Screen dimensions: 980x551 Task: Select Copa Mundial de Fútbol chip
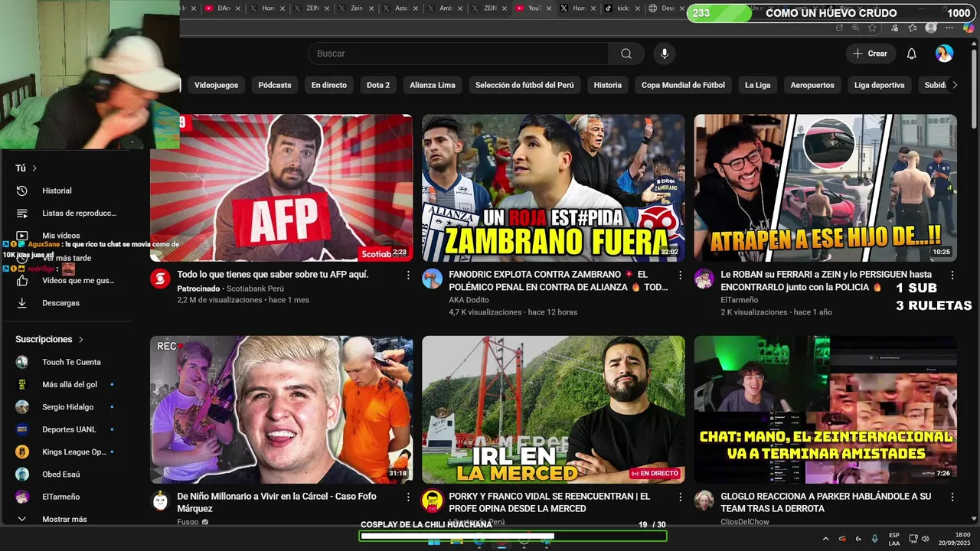pos(683,85)
